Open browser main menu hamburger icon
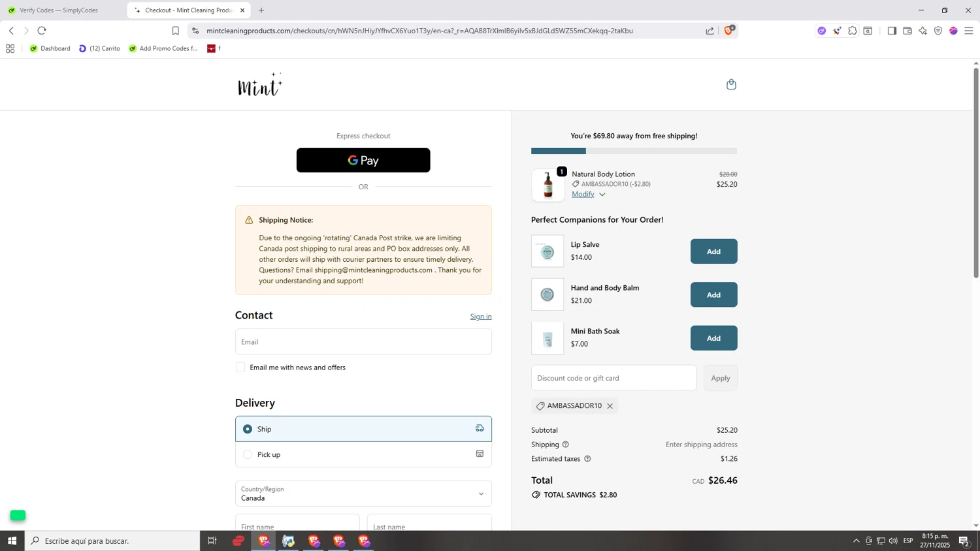Viewport: 980px width, 551px height. (x=969, y=31)
